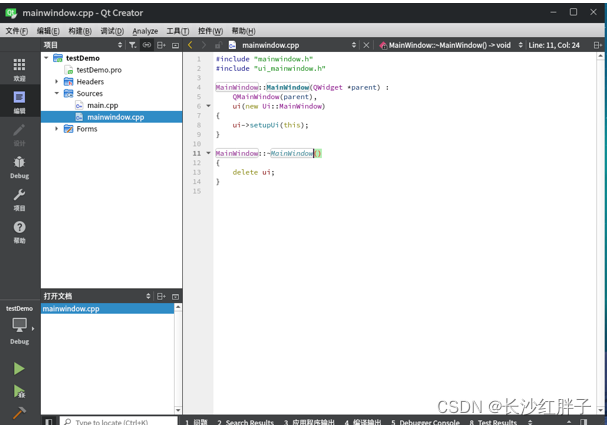This screenshot has width=607, height=425.
Task: Run the project with green play button
Action: coord(19,368)
